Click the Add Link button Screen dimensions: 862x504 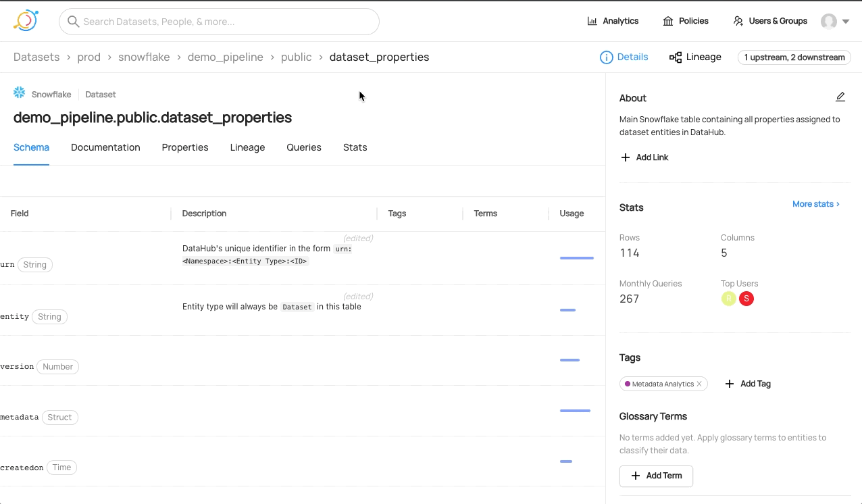coord(644,157)
